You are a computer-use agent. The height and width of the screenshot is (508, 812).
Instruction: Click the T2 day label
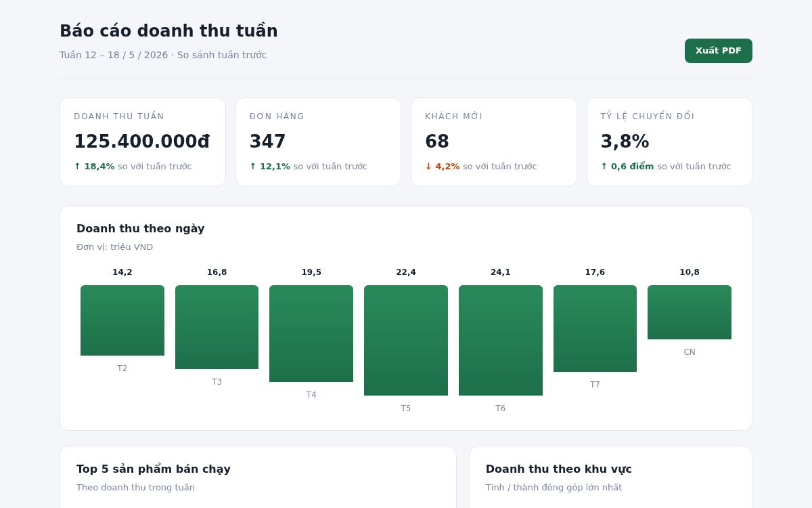coord(122,368)
